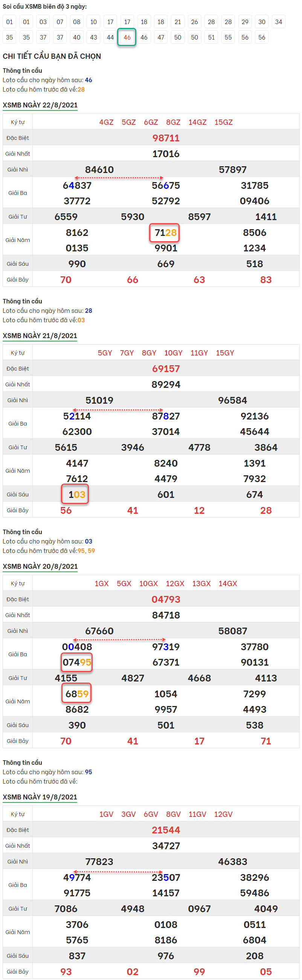Click number 21 in the top row

[x=178, y=22]
